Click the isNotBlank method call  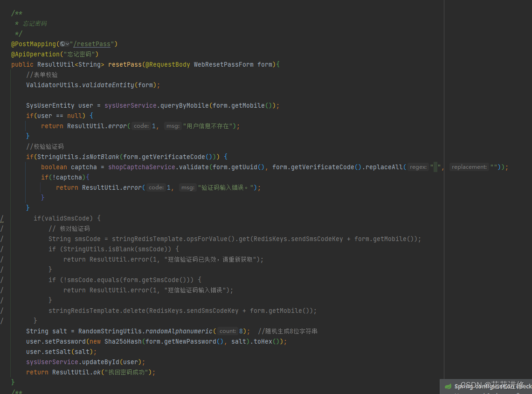click(101, 157)
